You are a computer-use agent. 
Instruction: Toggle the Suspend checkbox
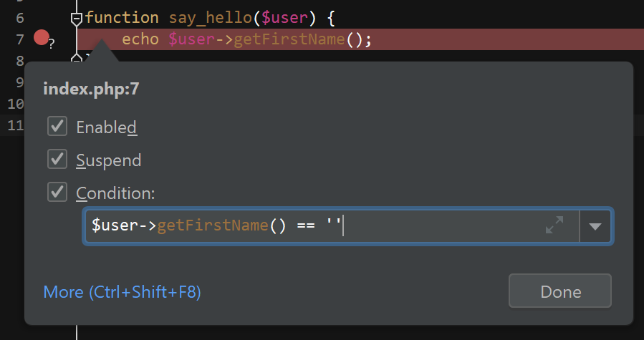57,160
